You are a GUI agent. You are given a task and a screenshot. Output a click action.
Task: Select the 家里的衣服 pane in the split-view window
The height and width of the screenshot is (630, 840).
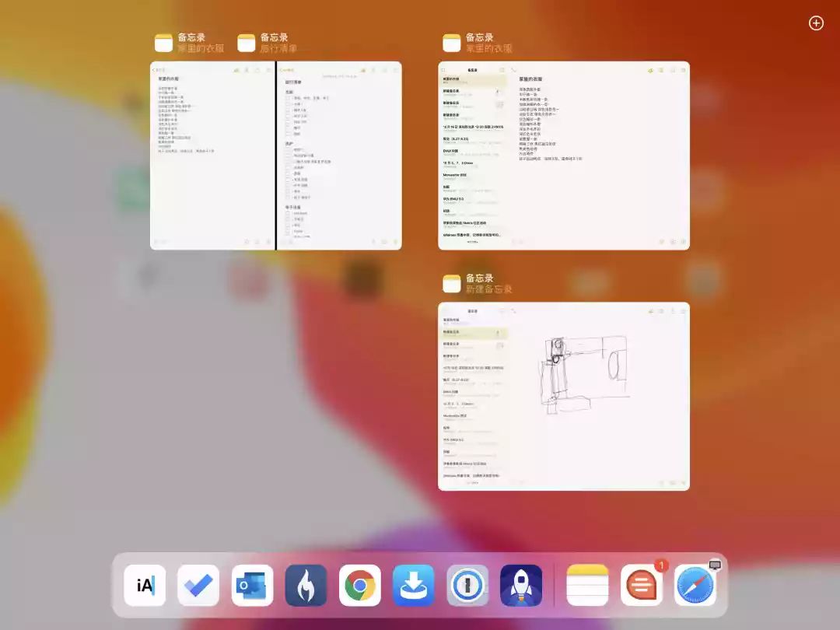coord(212,156)
